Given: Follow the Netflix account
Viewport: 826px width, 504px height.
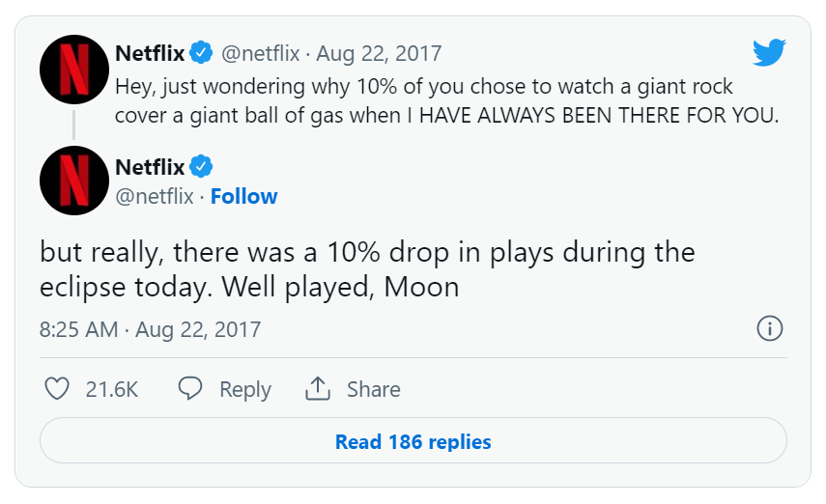Looking at the screenshot, I should coord(243,197).
